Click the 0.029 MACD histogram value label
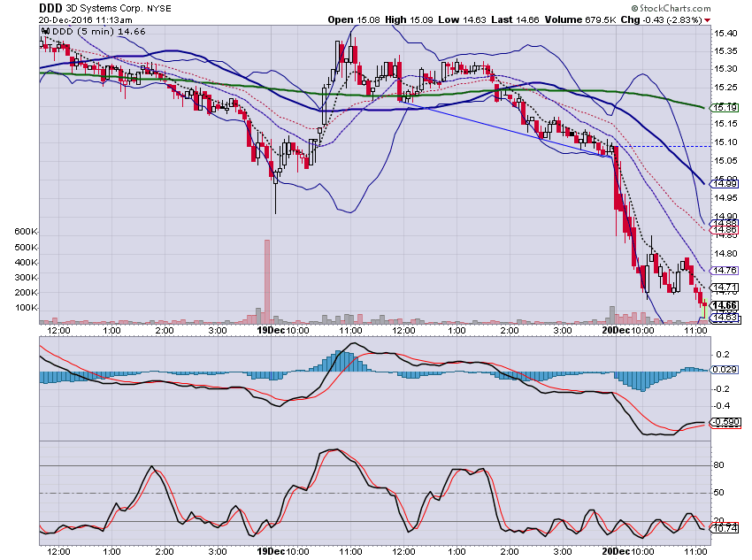The width and height of the screenshot is (752, 560). (725, 370)
